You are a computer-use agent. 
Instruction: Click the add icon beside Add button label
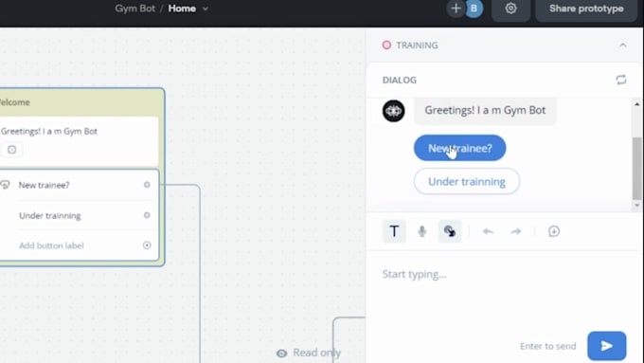[x=147, y=245]
